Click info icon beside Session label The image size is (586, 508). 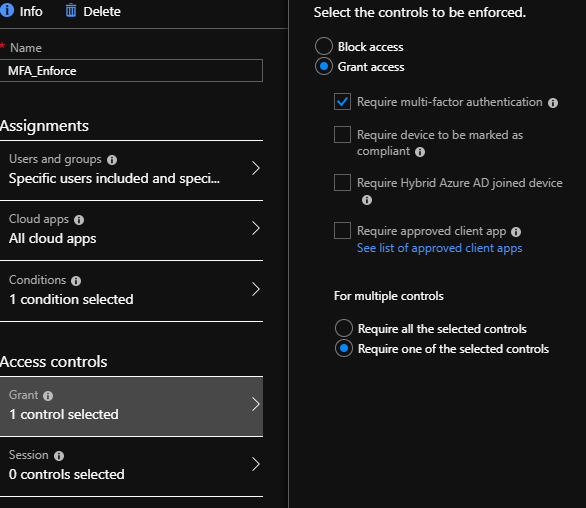coord(59,456)
